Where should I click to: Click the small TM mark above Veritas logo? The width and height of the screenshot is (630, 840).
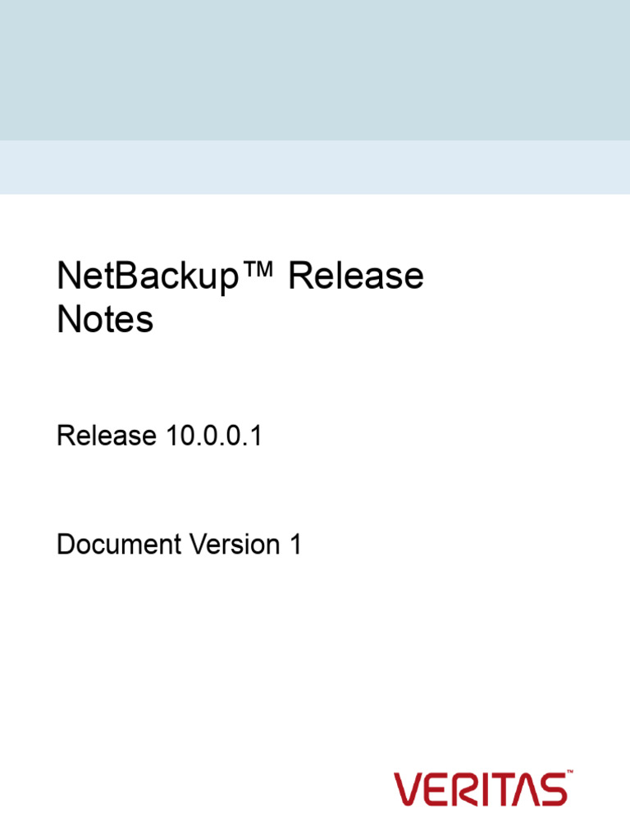pos(570,771)
